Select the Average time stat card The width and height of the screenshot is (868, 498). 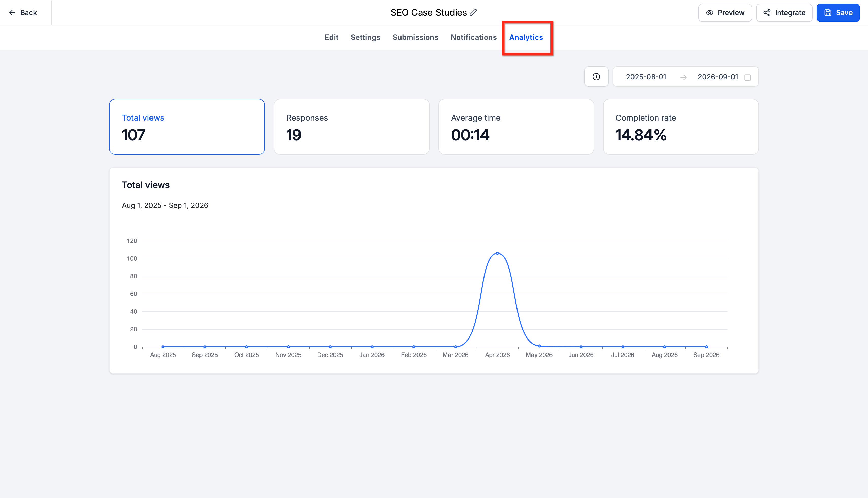pyautogui.click(x=516, y=127)
